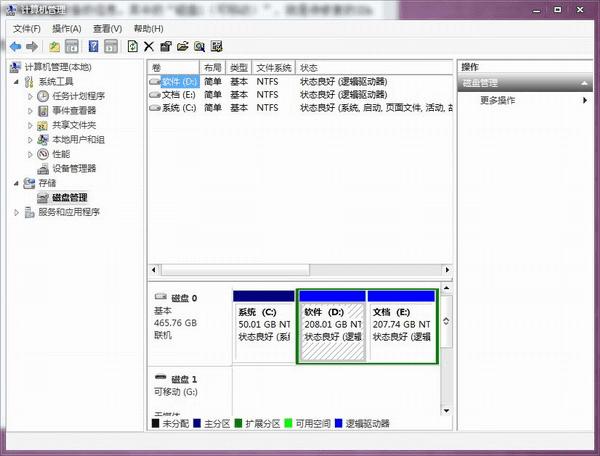Click the Forward arrow toolbar icon

32,47
